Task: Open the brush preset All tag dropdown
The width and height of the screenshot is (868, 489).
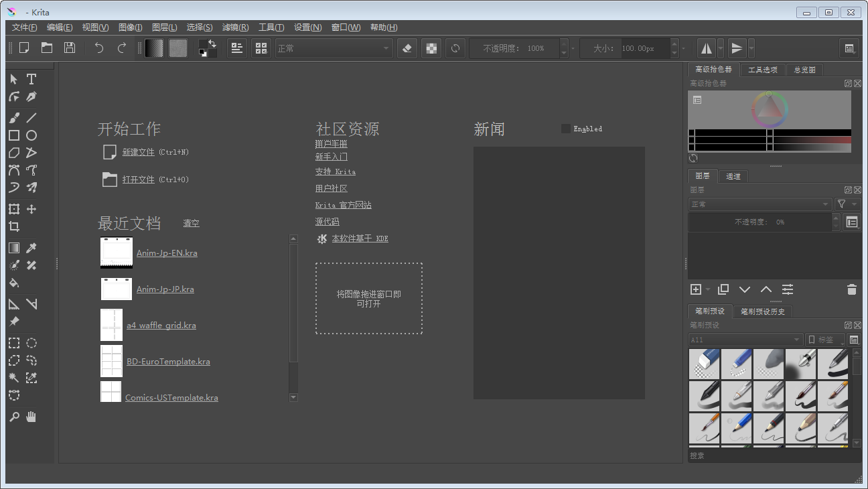Action: [x=745, y=340]
